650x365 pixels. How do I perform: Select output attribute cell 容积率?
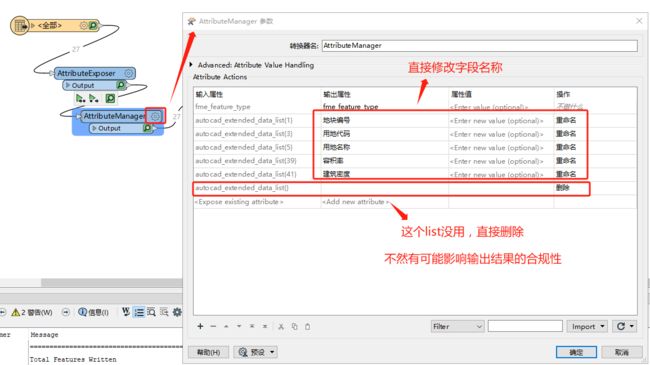385,161
